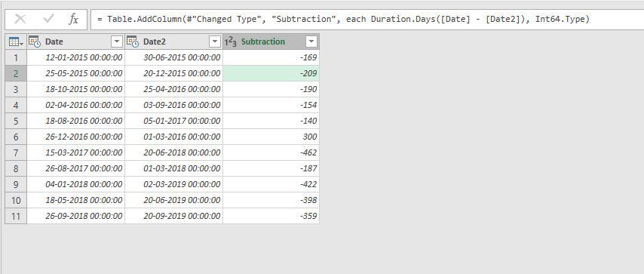
Task: Select row number 10
Action: click(x=16, y=200)
